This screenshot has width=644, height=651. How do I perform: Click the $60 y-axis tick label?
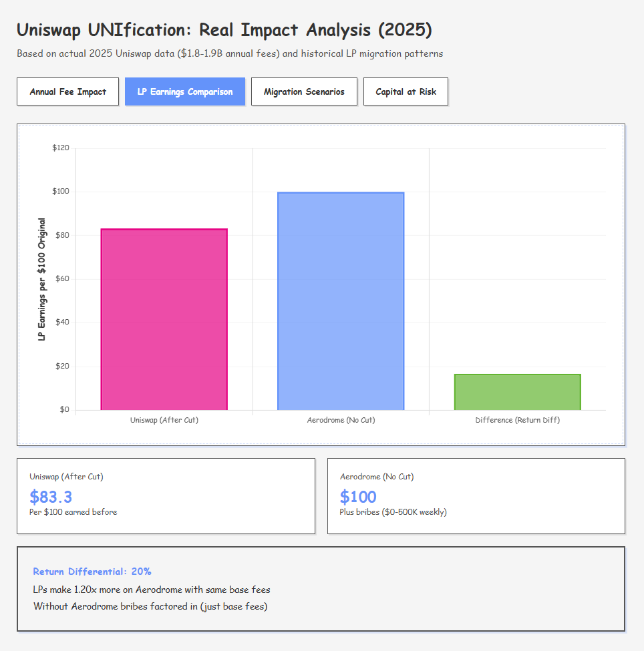tap(62, 278)
